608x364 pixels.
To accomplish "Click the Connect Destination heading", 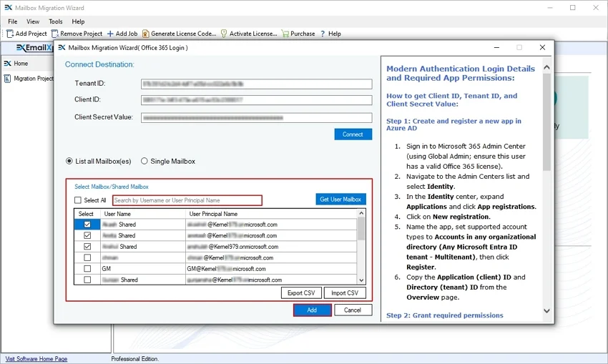I will click(x=99, y=64).
